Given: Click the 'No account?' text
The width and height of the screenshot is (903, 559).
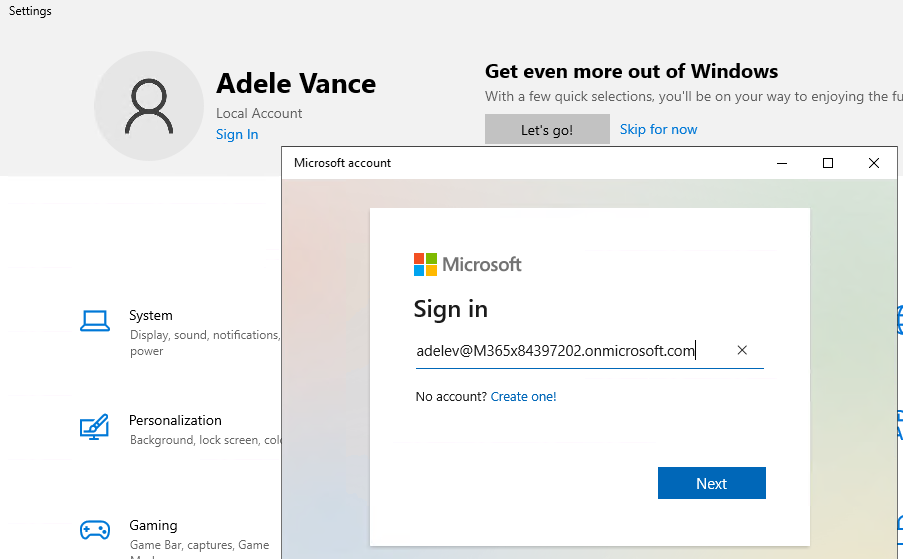Looking at the screenshot, I should tap(452, 397).
